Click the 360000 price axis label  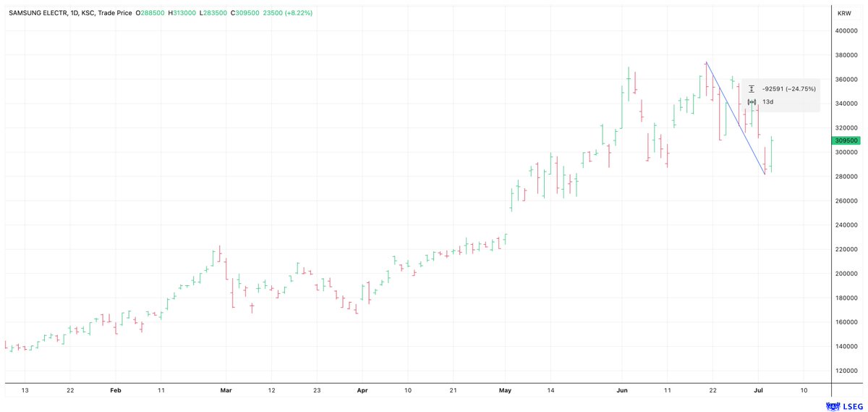coord(845,80)
